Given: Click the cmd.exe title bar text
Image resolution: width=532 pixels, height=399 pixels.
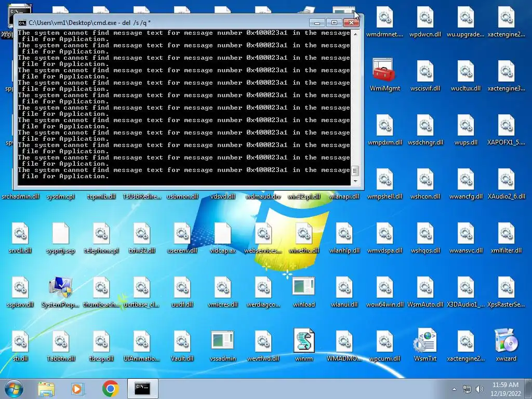Looking at the screenshot, I should 89,23.
